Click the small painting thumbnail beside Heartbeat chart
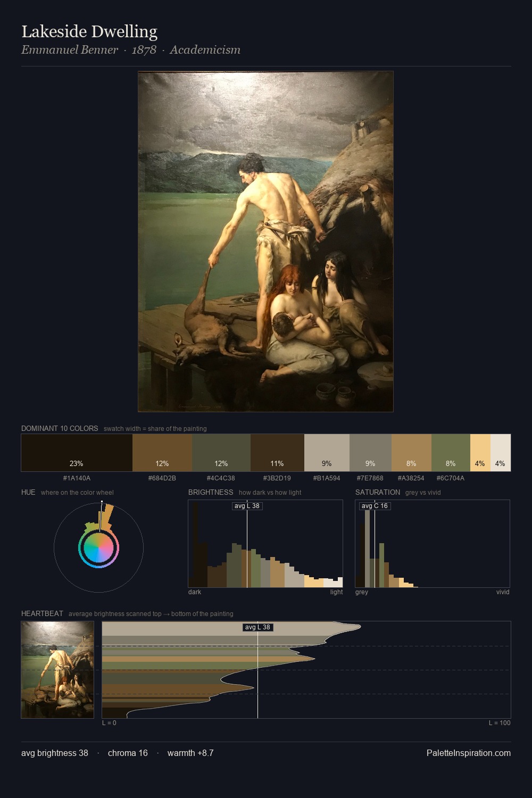Screen dimensions: 532x798 tap(57, 670)
